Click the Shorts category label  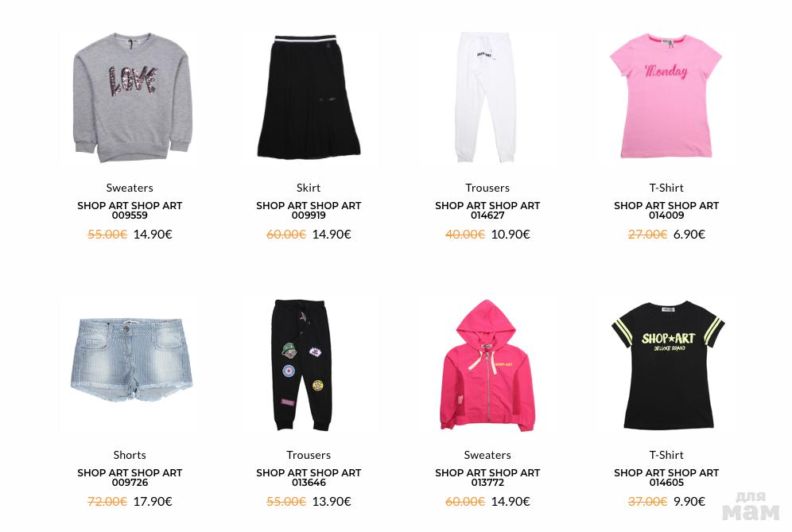[x=130, y=455]
